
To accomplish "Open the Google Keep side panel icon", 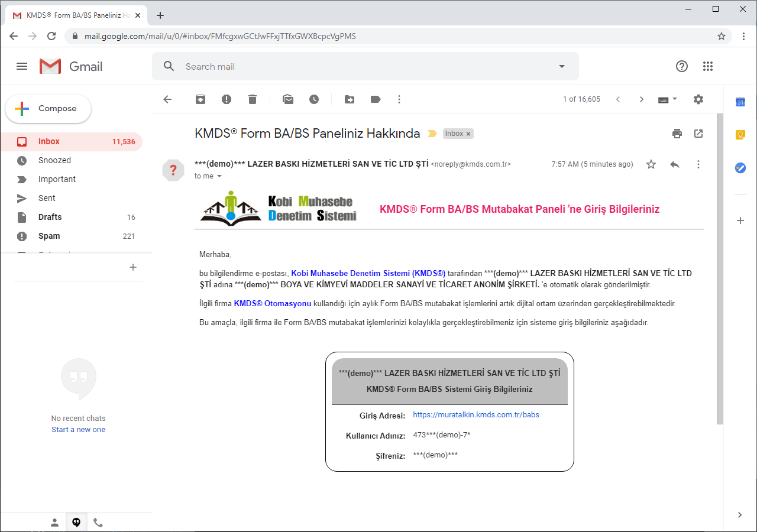I will point(740,135).
